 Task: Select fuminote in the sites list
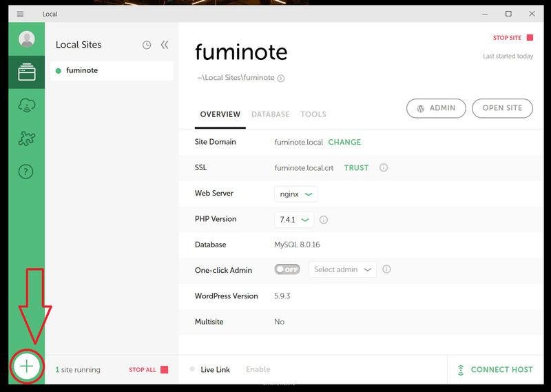click(x=112, y=71)
